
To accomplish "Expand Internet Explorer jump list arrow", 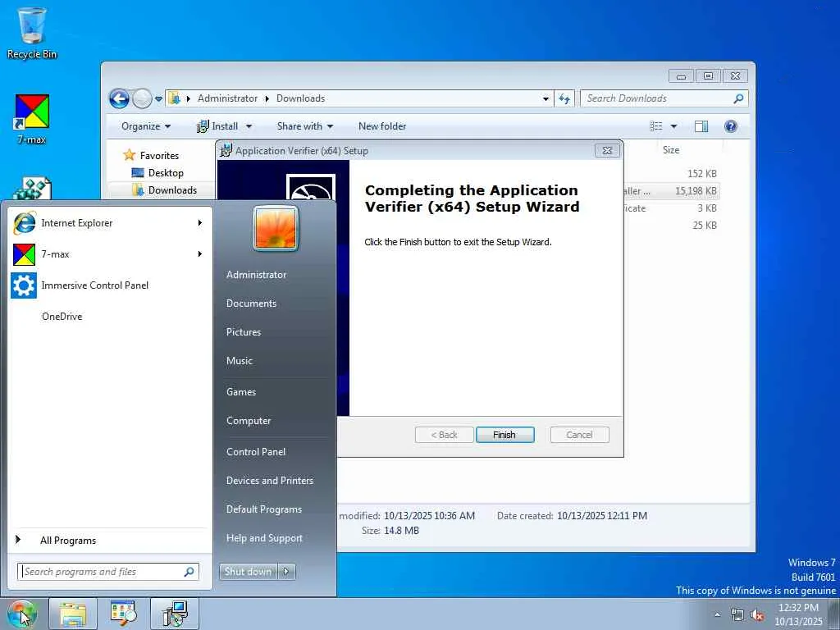I will pyautogui.click(x=200, y=223).
